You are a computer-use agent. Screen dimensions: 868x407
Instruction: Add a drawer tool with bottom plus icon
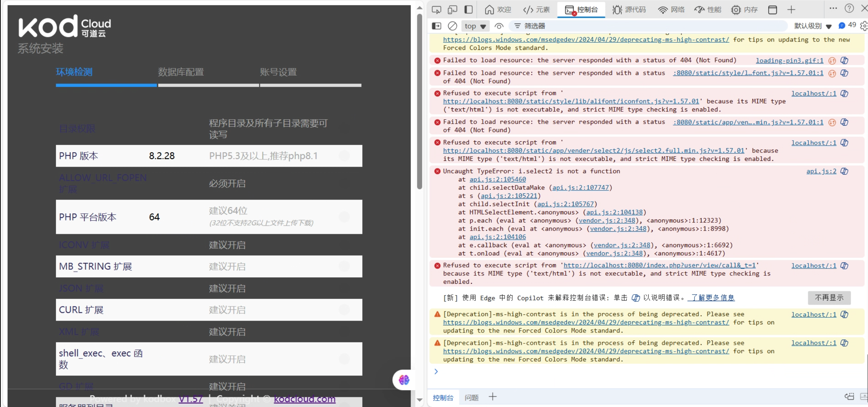(x=492, y=397)
